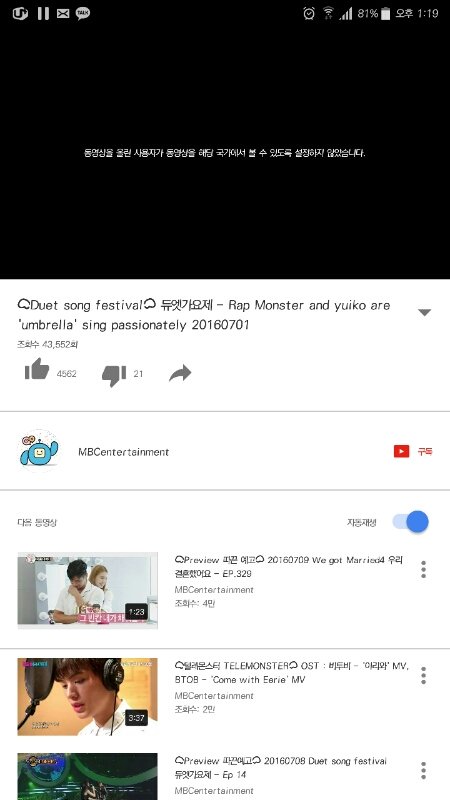Image resolution: width=450 pixels, height=800 pixels.
Task: Open BTOB Come with Eerie MV thumbnail
Action: 88,696
